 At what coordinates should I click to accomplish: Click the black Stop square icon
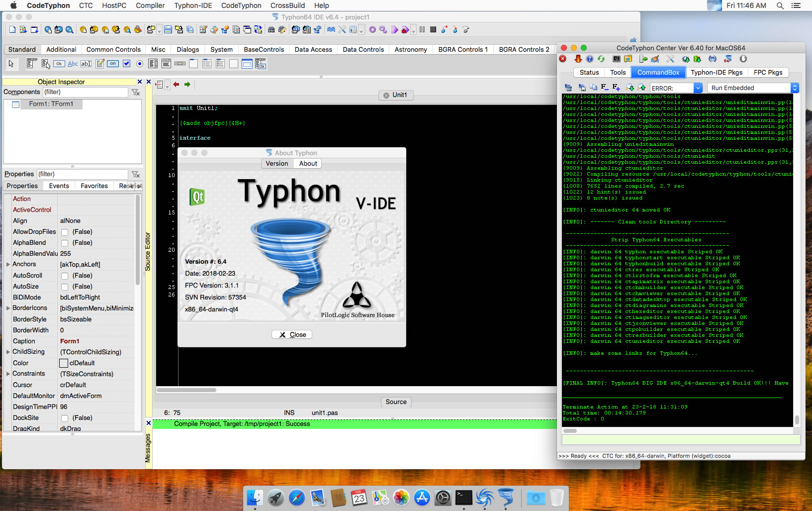[x=433, y=30]
